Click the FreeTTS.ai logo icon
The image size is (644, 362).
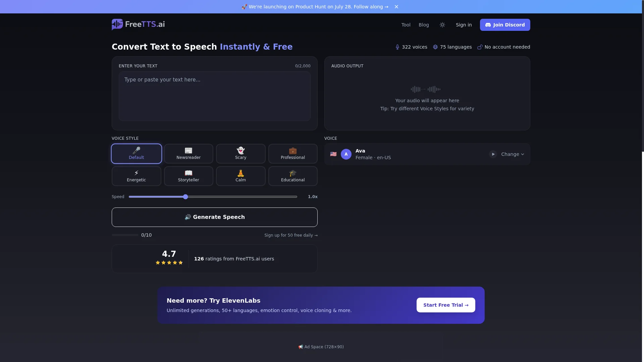point(117,24)
